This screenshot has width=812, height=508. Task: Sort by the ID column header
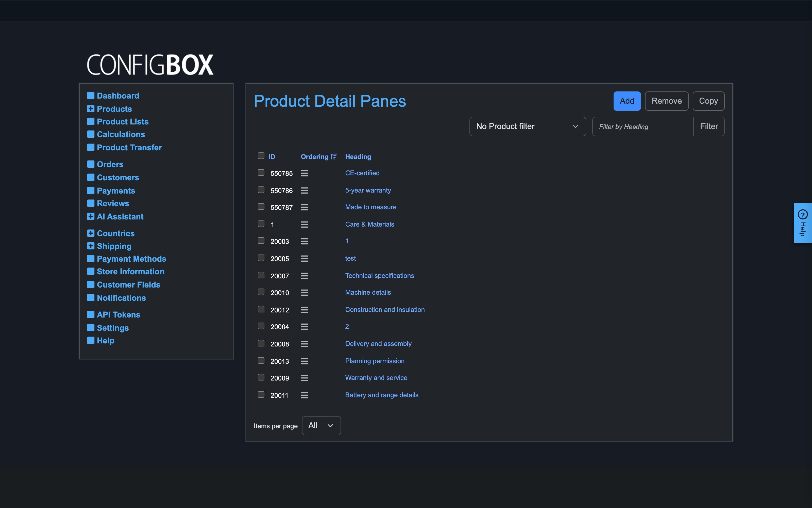(272, 156)
